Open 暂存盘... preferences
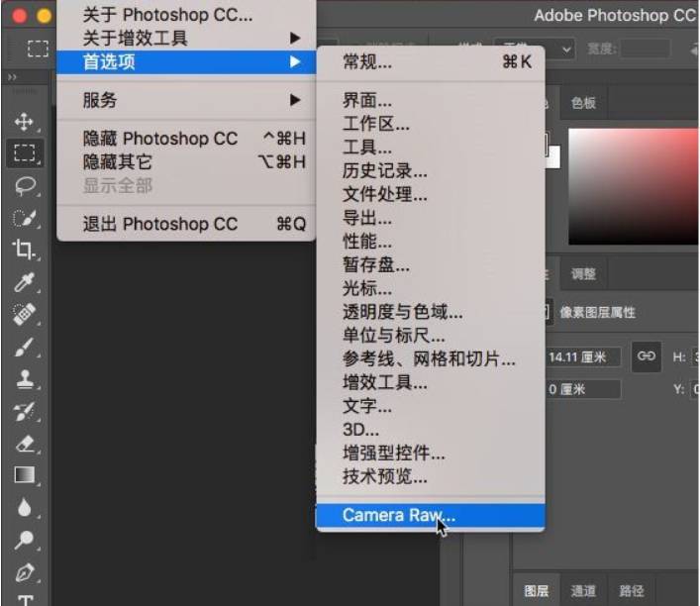Screen dimensions: 700x606 click(x=431, y=264)
